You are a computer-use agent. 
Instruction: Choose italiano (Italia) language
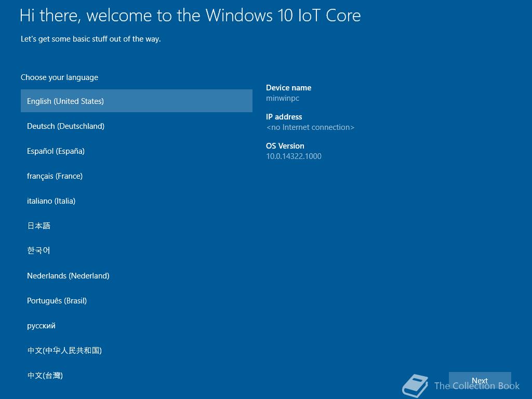(137, 201)
